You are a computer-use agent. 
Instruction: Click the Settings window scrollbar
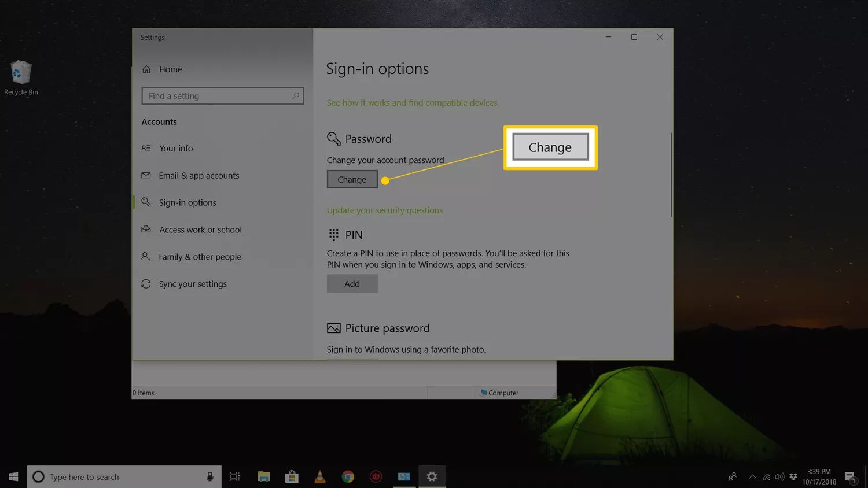[x=671, y=175]
